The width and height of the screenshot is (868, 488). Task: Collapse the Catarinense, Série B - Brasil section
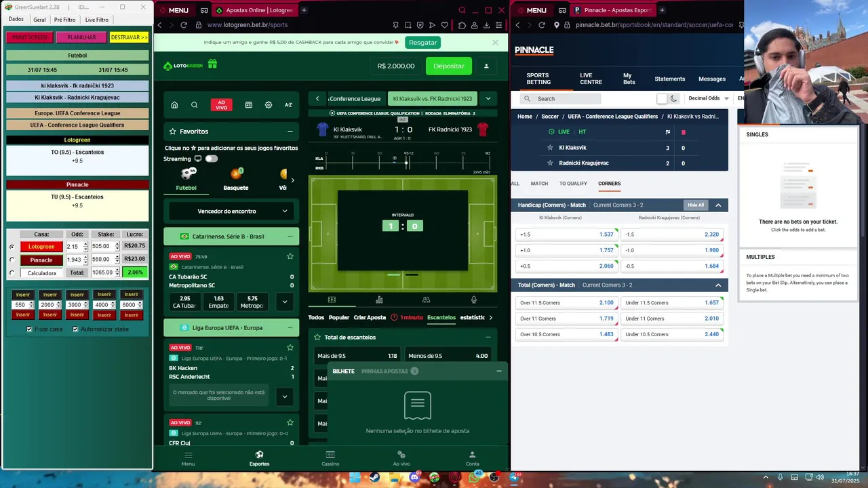coord(290,237)
